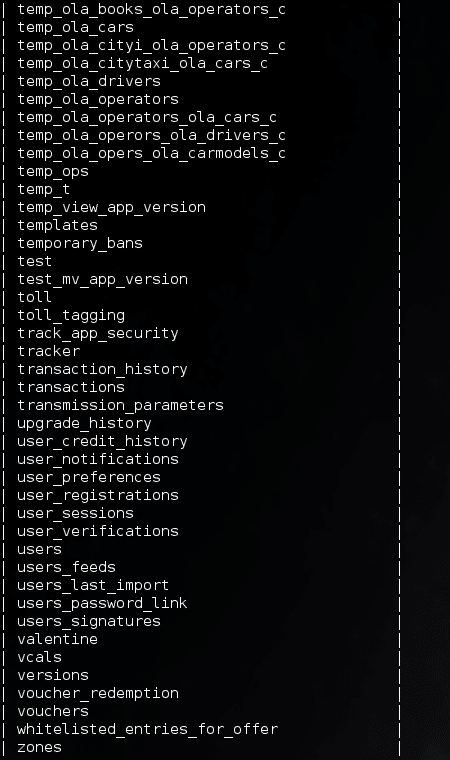Click the user_preferences table name
Screen dimensions: 450x760
(89, 477)
